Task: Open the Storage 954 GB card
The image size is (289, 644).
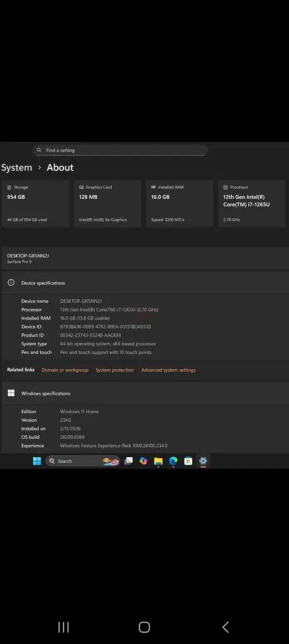Action: click(x=36, y=204)
